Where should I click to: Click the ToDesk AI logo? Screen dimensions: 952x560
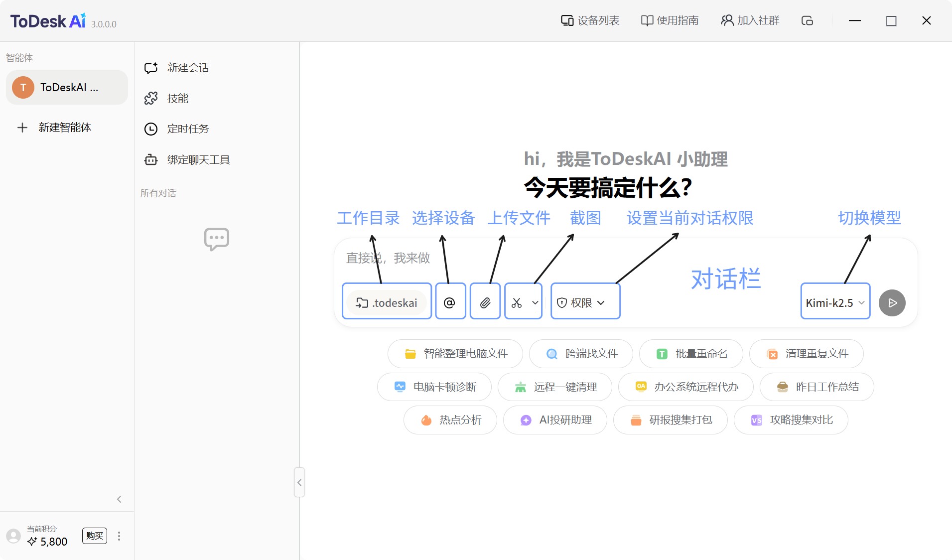pyautogui.click(x=48, y=21)
